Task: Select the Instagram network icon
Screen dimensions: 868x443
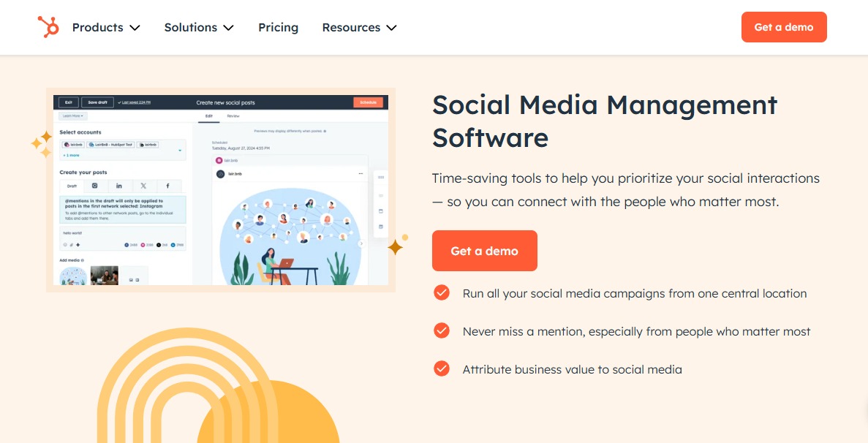Action: pyautogui.click(x=95, y=186)
